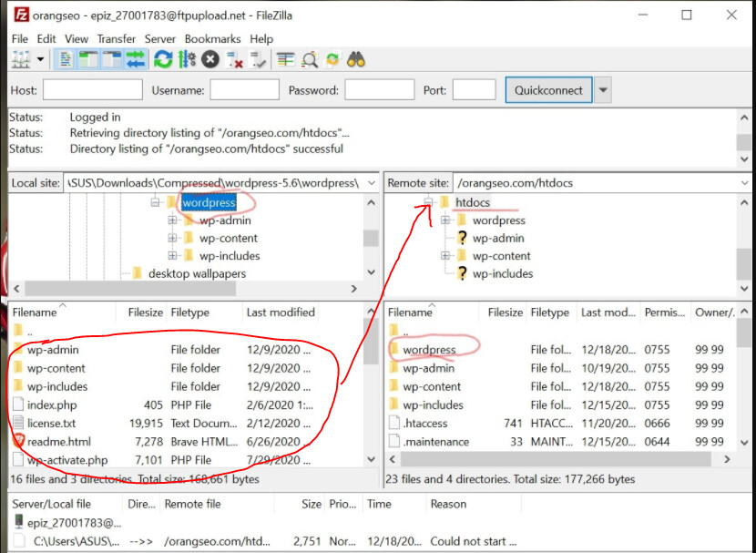Select readme.html in the local file list
756x553 pixels.
click(x=59, y=442)
